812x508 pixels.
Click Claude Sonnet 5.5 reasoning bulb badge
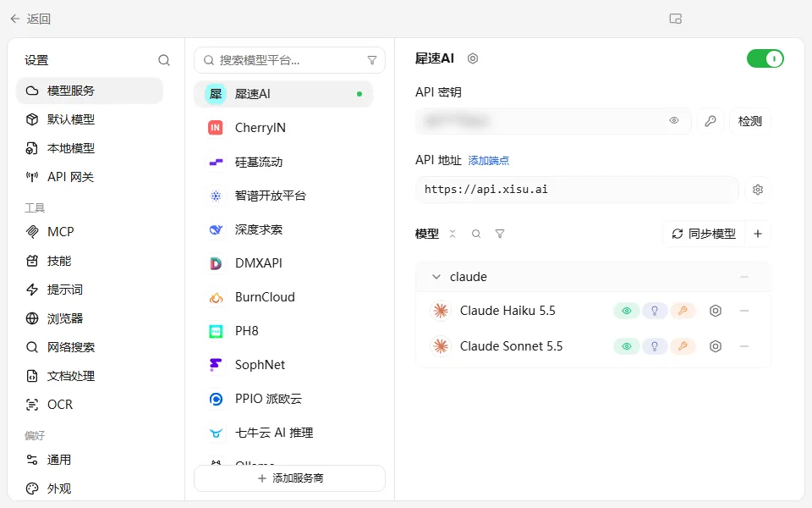click(655, 346)
